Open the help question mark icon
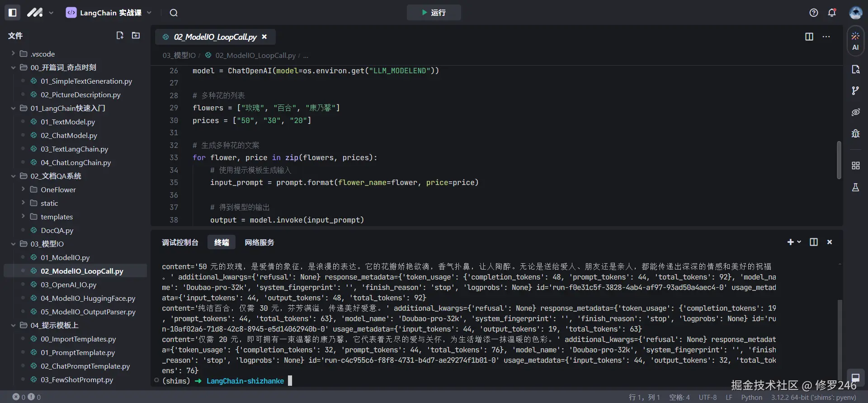Viewport: 868px width, 403px height. pyautogui.click(x=814, y=13)
